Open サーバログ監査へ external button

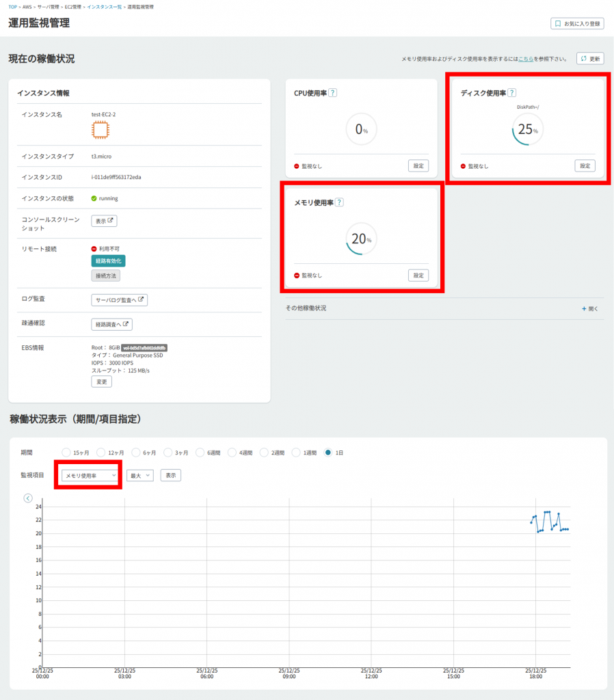[119, 300]
